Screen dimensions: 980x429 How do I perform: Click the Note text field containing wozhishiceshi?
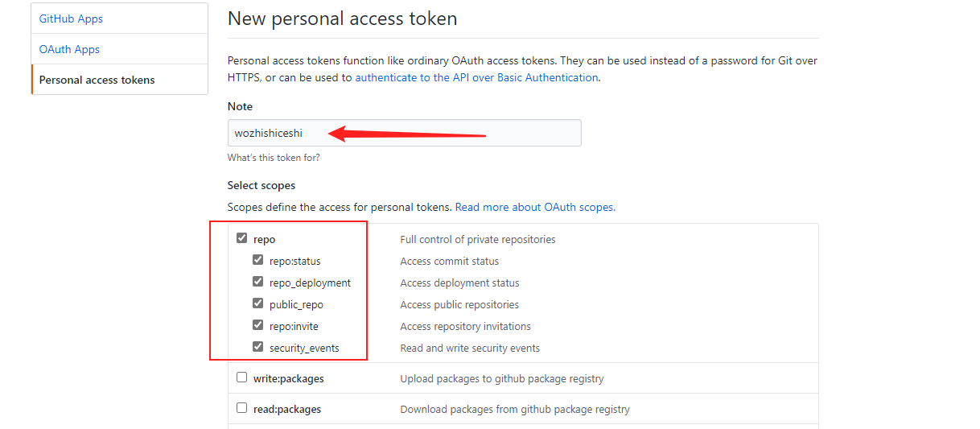[x=404, y=133]
